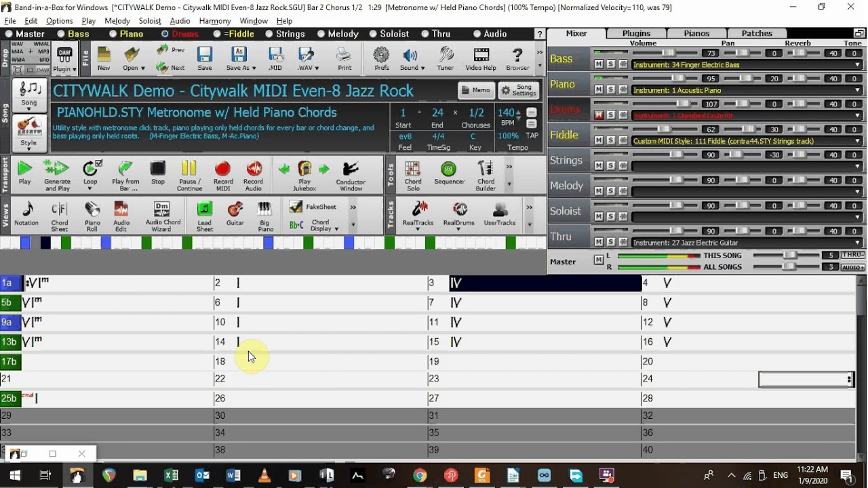
Task: Toggle mute on the Drums track
Action: tap(599, 115)
